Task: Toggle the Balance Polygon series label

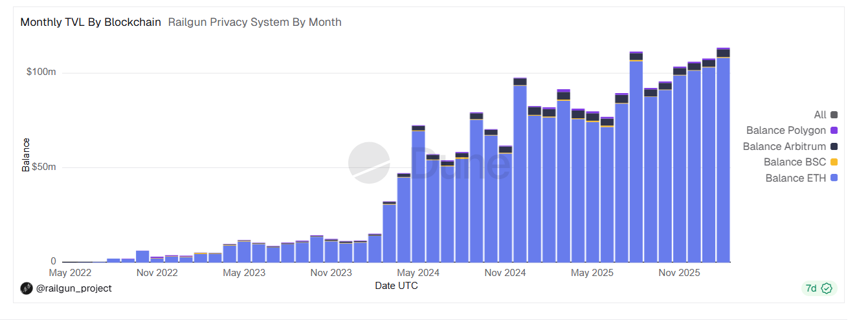Action: pyautogui.click(x=786, y=131)
